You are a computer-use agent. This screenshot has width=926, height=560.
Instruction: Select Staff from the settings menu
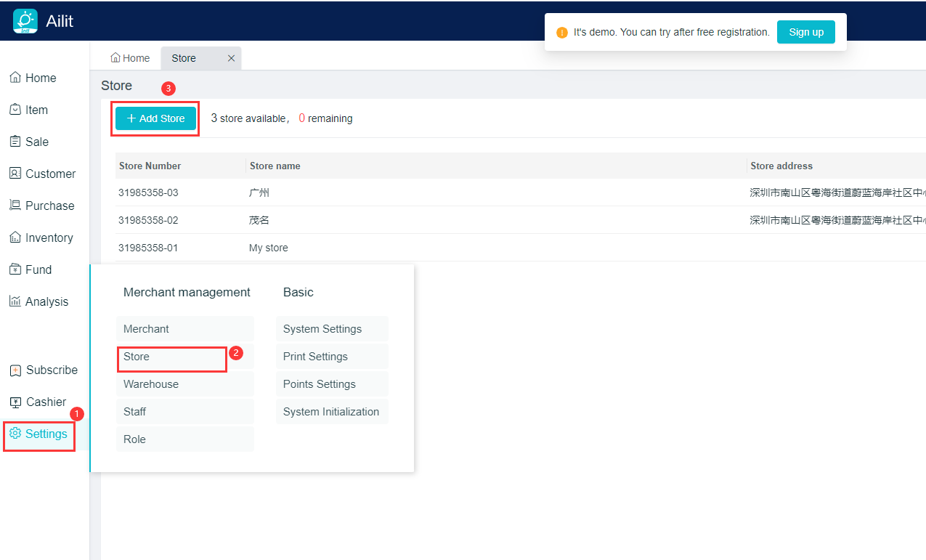135,412
